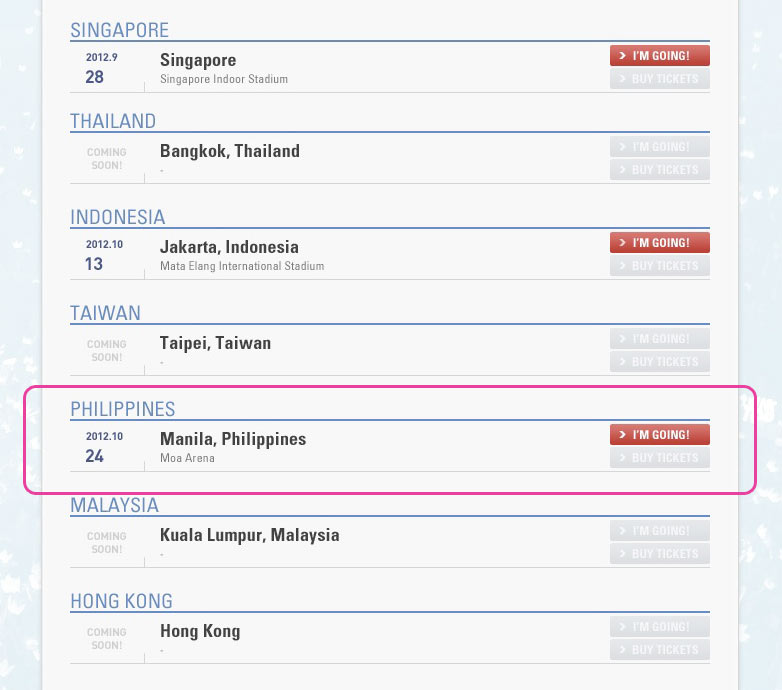
Task: Select the PHILIPPINES section heading
Action: tap(122, 409)
